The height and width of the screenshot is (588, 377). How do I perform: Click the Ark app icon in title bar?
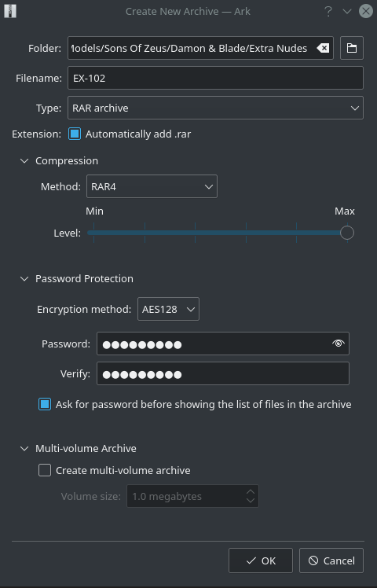(x=10, y=11)
